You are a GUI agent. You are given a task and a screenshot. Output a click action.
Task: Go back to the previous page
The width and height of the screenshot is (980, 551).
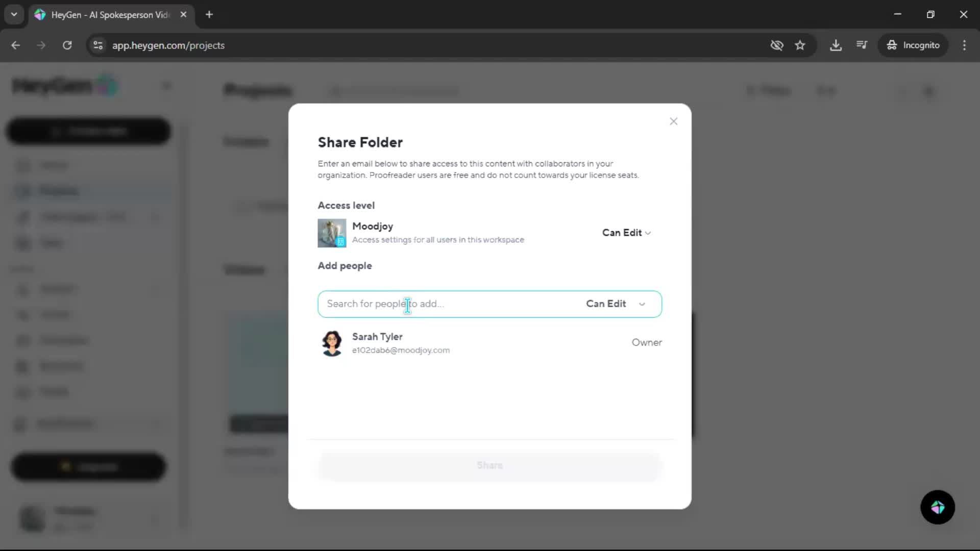(x=16, y=45)
